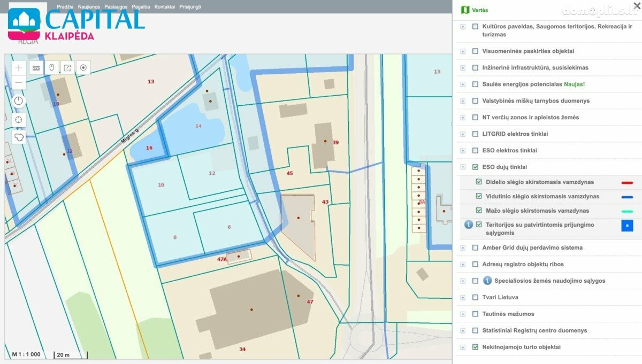The image size is (642, 364).
Task: Toggle Valstybinės miškų tarnybos duomenys checkbox
Action: pyautogui.click(x=475, y=101)
